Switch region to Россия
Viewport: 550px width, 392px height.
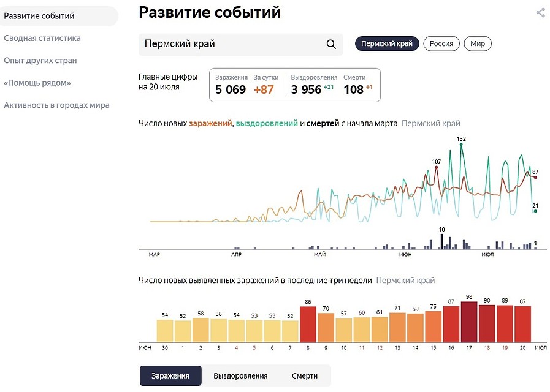441,43
